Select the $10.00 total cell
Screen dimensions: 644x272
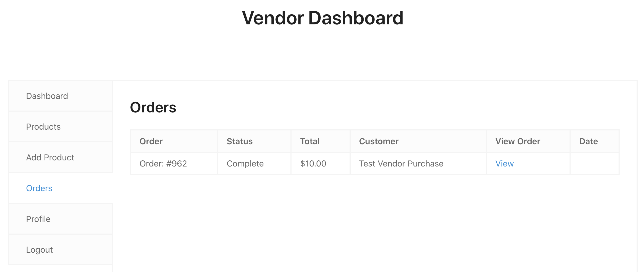pyautogui.click(x=313, y=164)
